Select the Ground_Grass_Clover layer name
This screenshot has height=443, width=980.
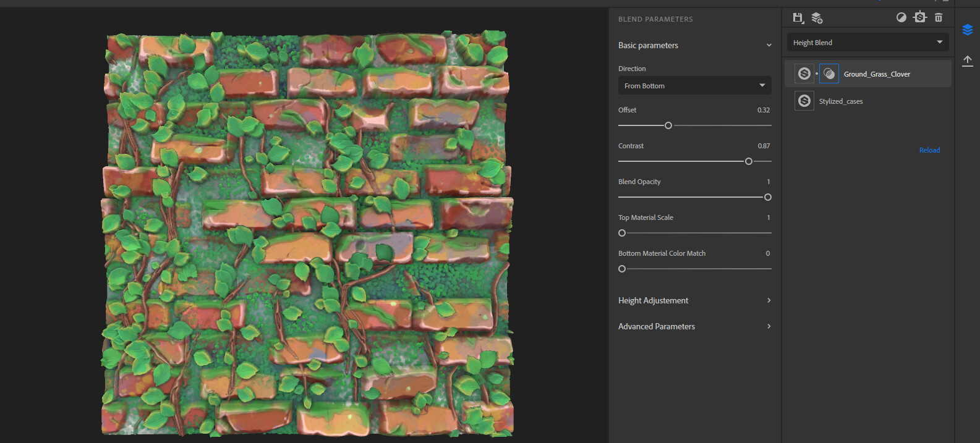pyautogui.click(x=877, y=74)
